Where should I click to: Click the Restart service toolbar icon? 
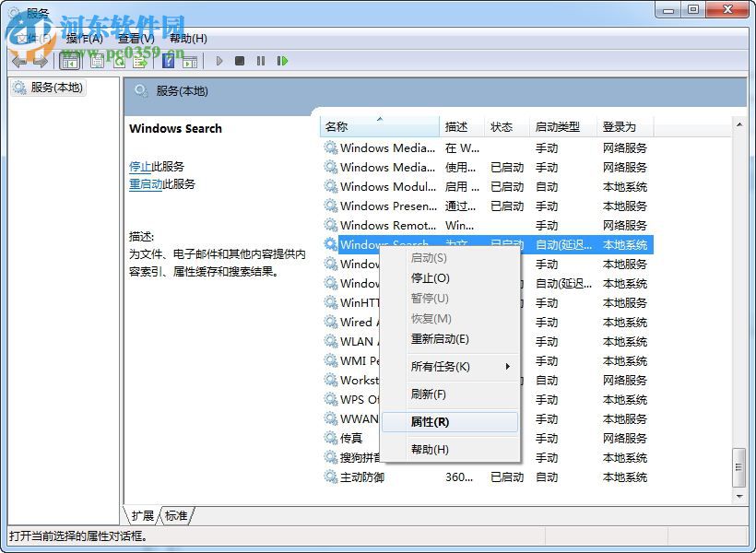[283, 61]
